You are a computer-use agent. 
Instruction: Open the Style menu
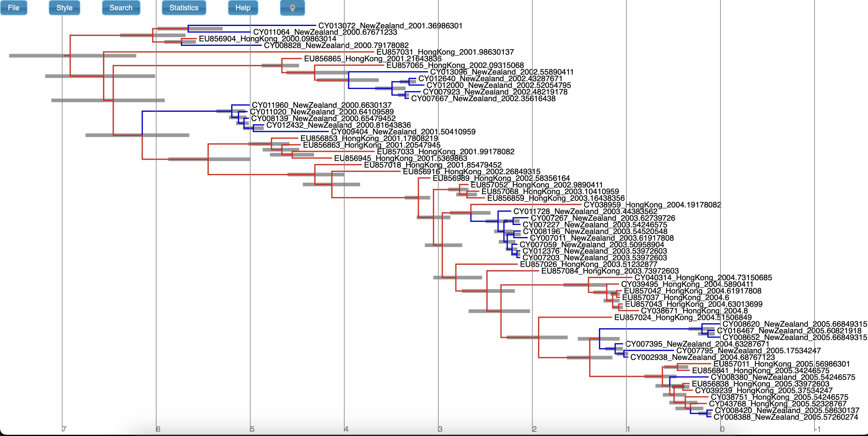[64, 8]
